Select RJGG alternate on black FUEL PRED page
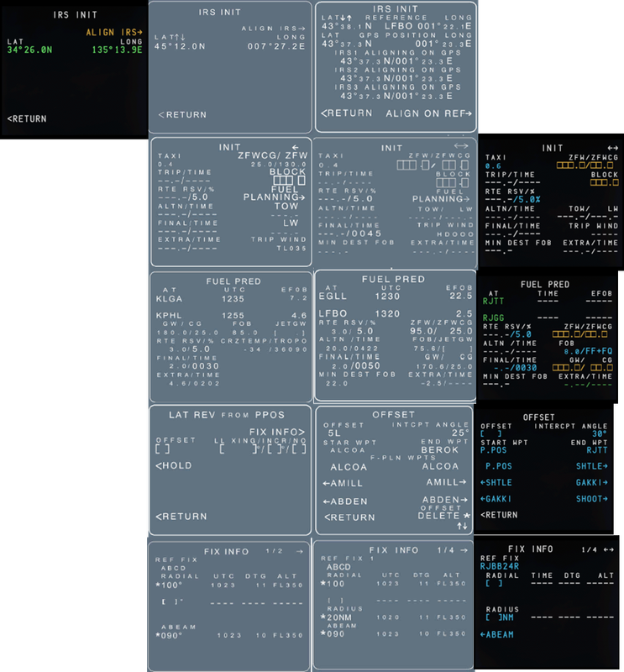Image resolution: width=624 pixels, height=672 pixels. point(493,318)
